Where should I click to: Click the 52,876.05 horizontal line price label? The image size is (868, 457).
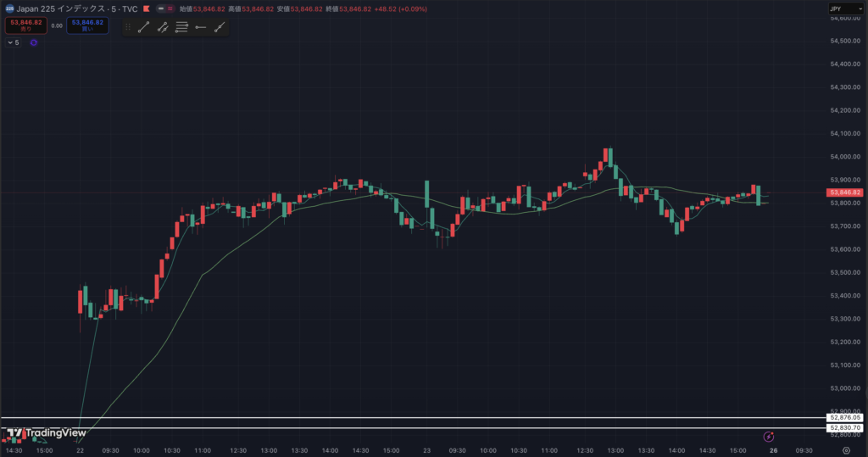[845, 418]
